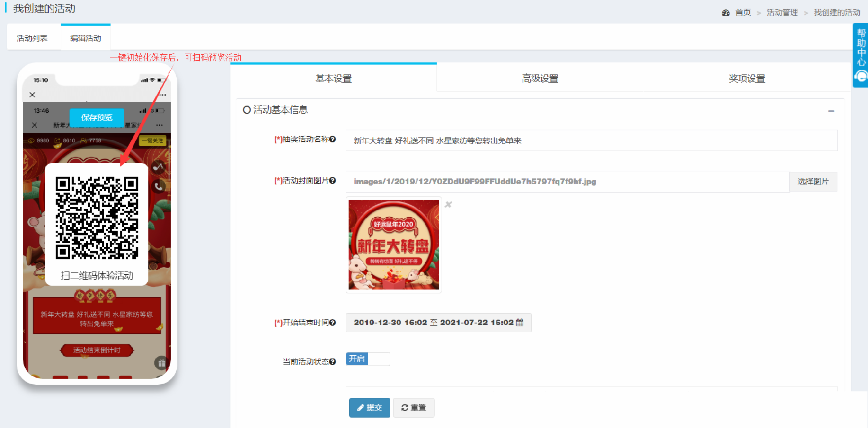Remove the cover image thumbnail
Image resolution: width=868 pixels, height=428 pixels.
[x=448, y=205]
